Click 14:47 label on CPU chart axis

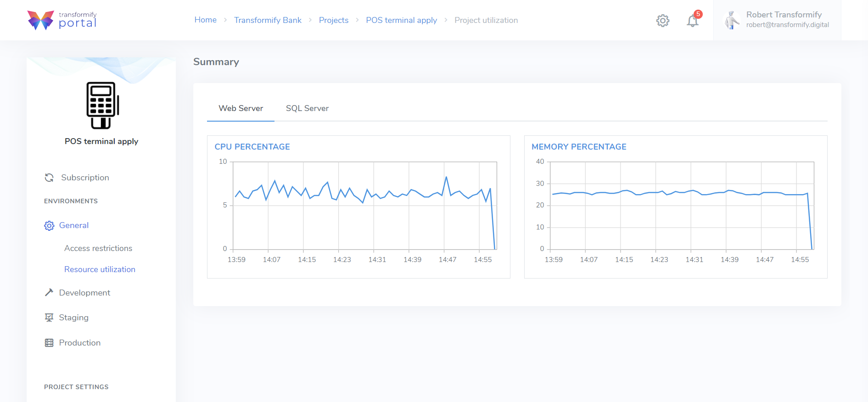coord(448,260)
